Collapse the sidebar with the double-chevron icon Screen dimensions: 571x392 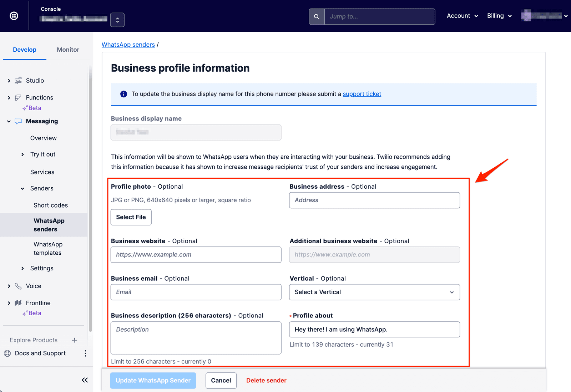[x=85, y=380]
